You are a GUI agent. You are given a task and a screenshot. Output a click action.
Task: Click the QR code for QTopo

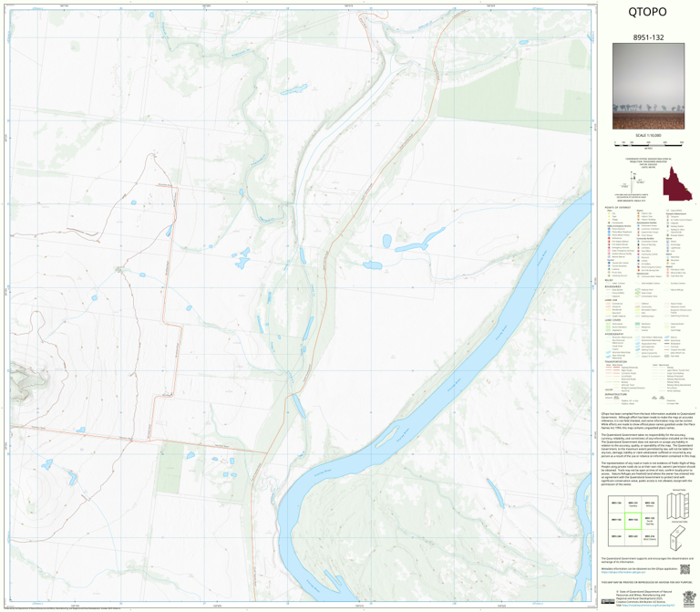coord(685,569)
